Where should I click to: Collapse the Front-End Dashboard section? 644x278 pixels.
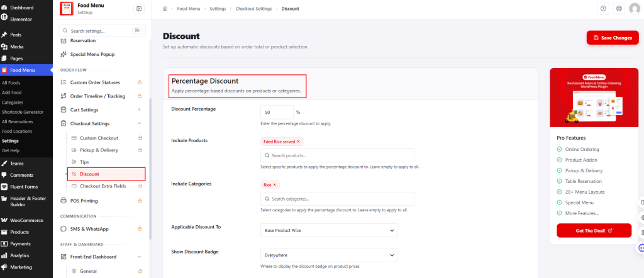tap(139, 257)
